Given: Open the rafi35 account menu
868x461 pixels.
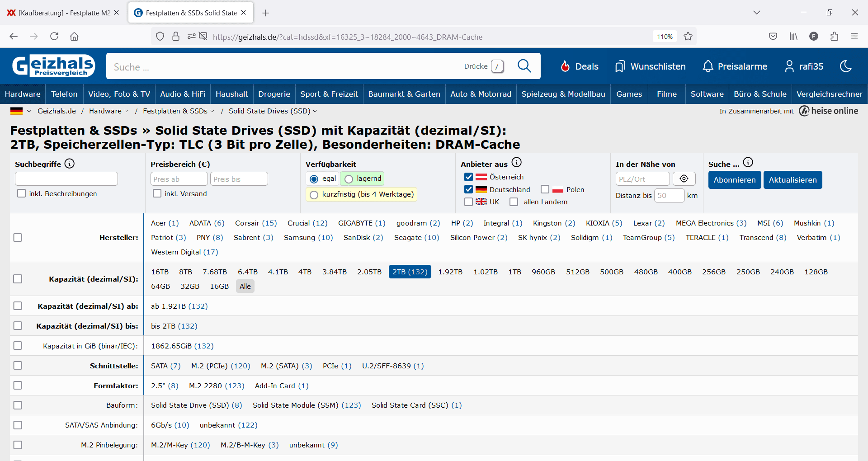Looking at the screenshot, I should pos(804,66).
